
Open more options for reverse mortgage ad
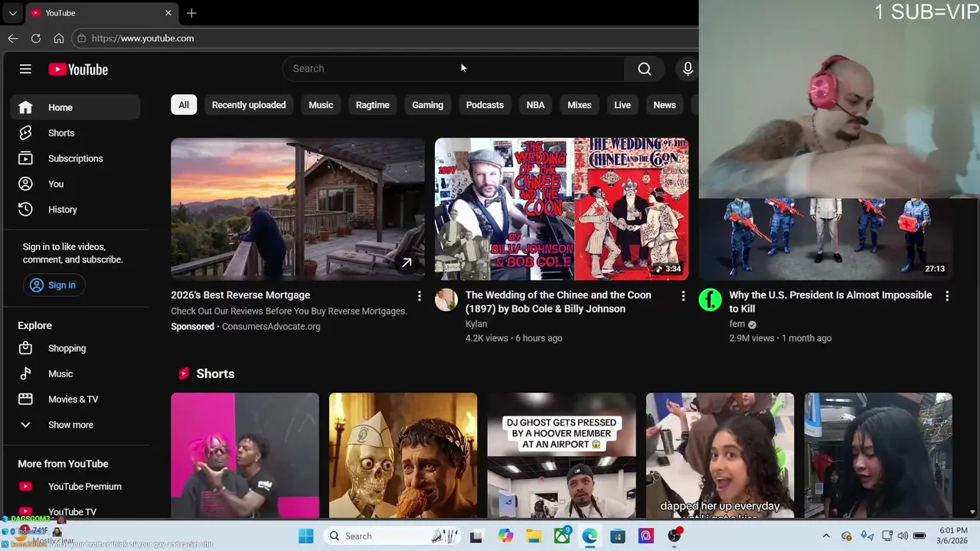[419, 296]
